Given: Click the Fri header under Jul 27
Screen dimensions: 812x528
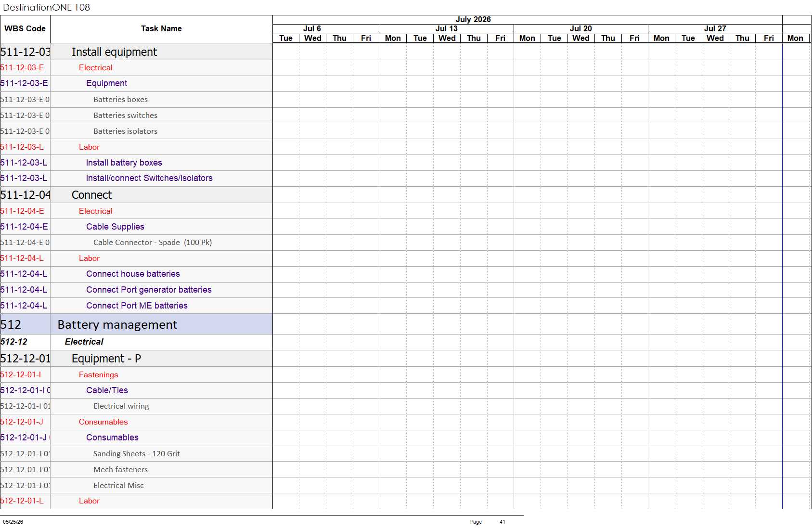Looking at the screenshot, I should click(769, 39).
